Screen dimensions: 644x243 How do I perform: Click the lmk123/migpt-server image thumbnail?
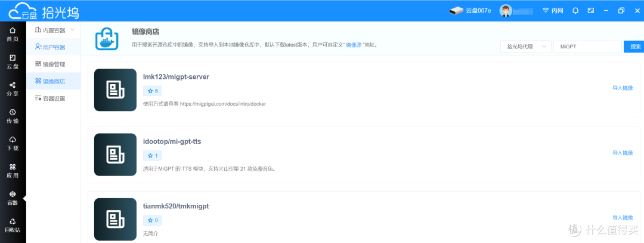(x=115, y=90)
